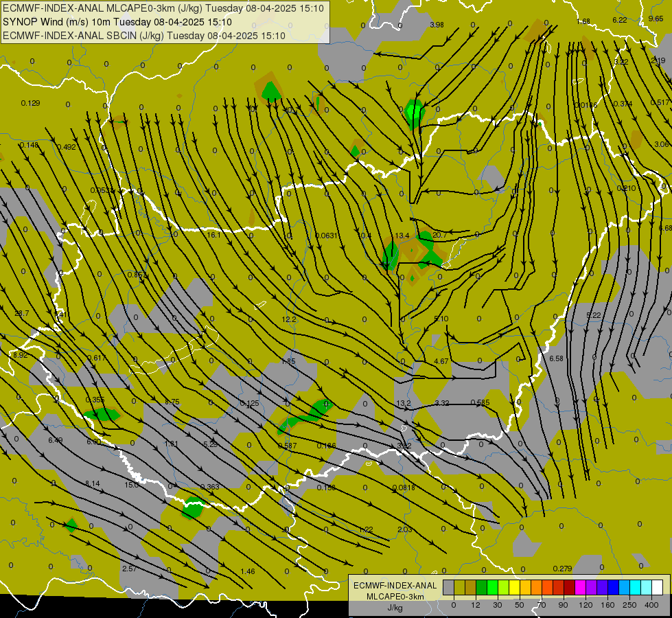Select the map value 8.14
672x618 pixels.
pos(92,483)
